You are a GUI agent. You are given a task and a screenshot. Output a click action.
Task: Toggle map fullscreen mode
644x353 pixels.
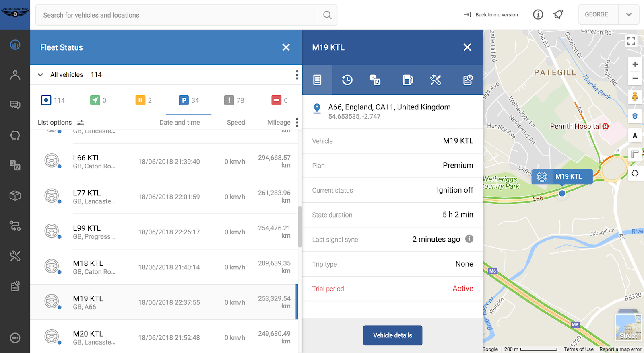[631, 41]
